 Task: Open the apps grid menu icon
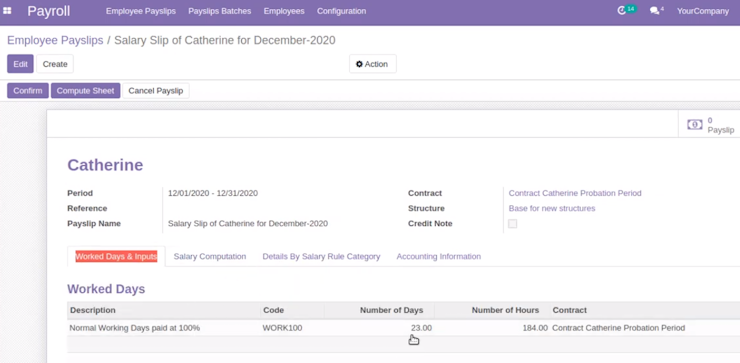click(x=7, y=10)
